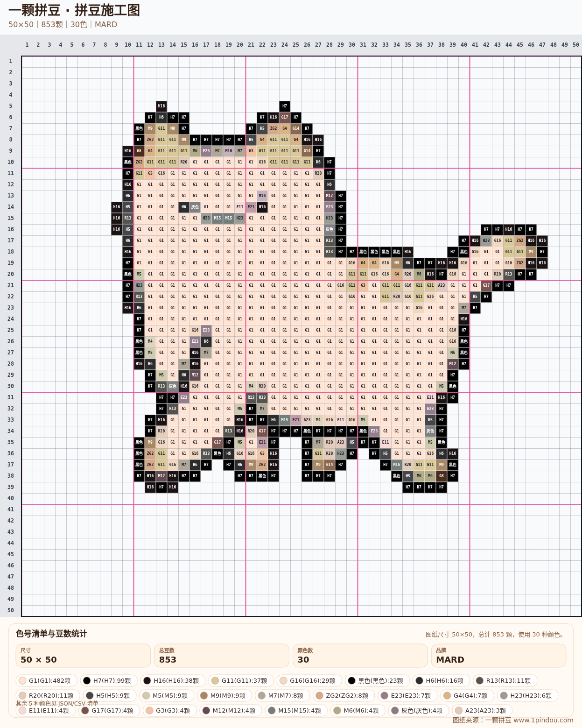Viewport: 582px width, 728px height.
Task: Click the subtitle 50×50 | 853颗 | 30色 | MARD
Action: coord(63,24)
